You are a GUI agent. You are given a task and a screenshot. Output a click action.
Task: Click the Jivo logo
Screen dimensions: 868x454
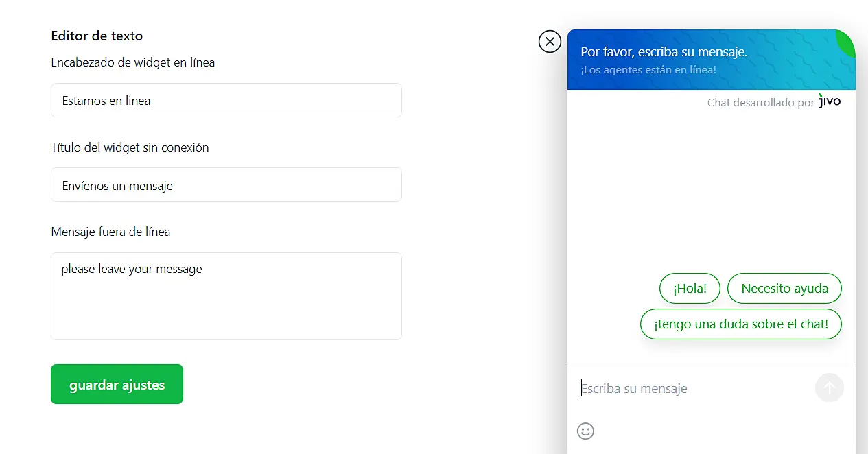(x=830, y=101)
